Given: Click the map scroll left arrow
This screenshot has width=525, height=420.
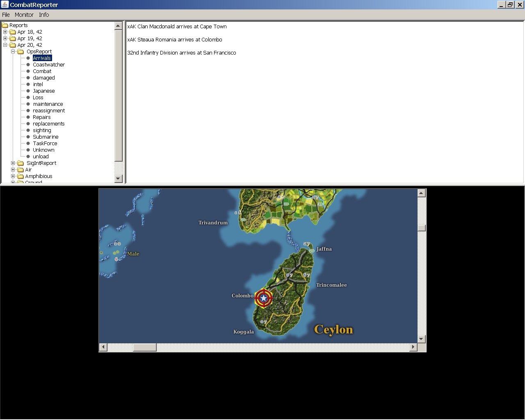Looking at the screenshot, I should click(x=103, y=347).
